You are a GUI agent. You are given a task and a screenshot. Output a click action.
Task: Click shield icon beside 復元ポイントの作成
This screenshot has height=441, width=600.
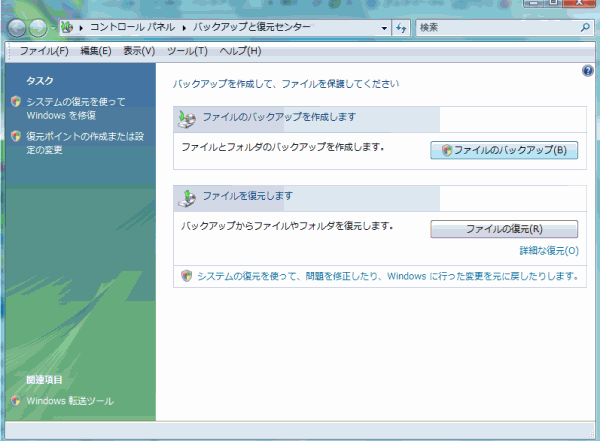pyautogui.click(x=16, y=136)
